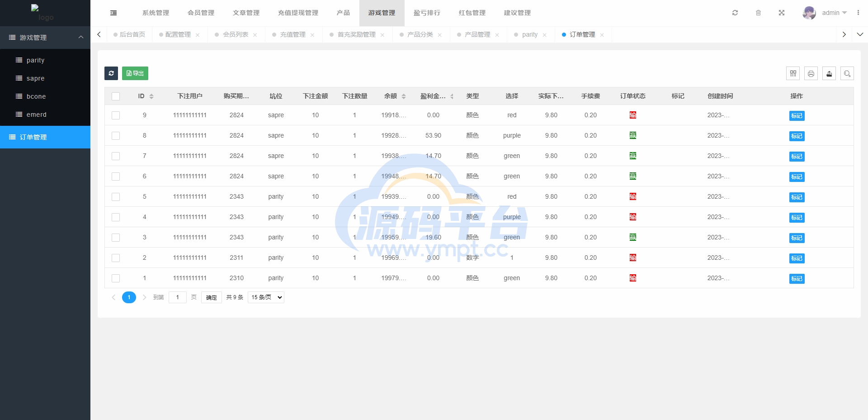
Task: Open the tab list down-arrow dropdown
Action: (860, 34)
